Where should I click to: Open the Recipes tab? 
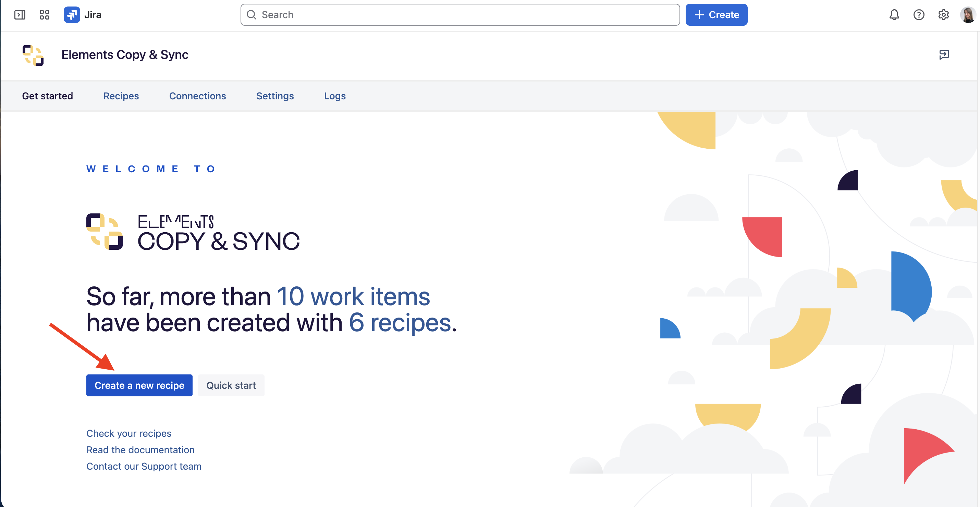click(121, 96)
